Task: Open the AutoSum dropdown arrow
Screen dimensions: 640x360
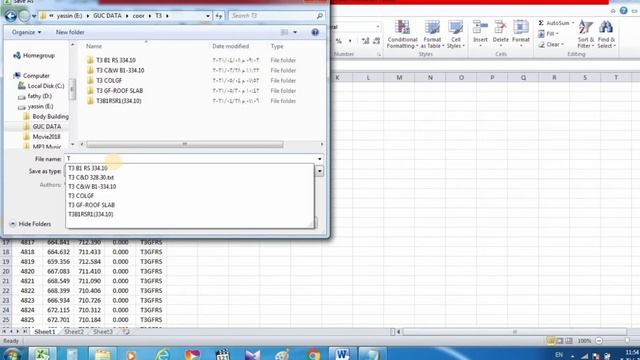Action: click(x=573, y=23)
